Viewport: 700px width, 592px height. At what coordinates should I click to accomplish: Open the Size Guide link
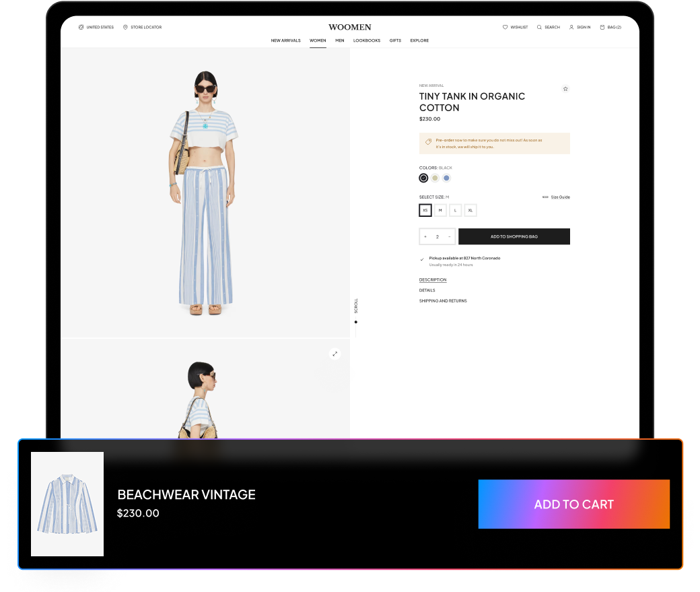coord(560,197)
